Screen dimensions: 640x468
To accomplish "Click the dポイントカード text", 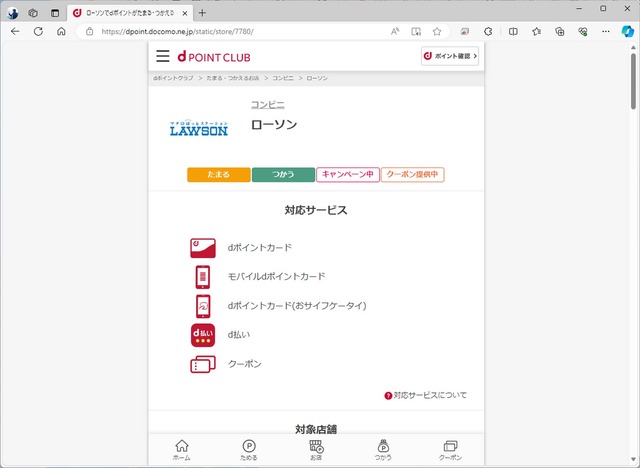I will (x=260, y=248).
